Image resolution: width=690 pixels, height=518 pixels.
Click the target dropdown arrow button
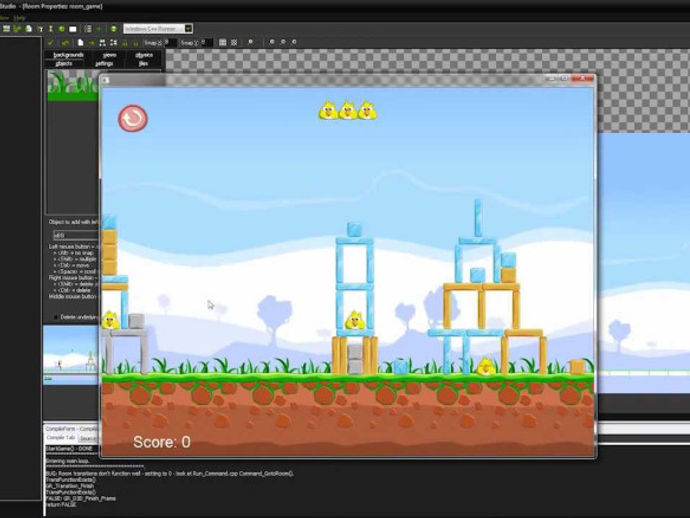[188, 29]
